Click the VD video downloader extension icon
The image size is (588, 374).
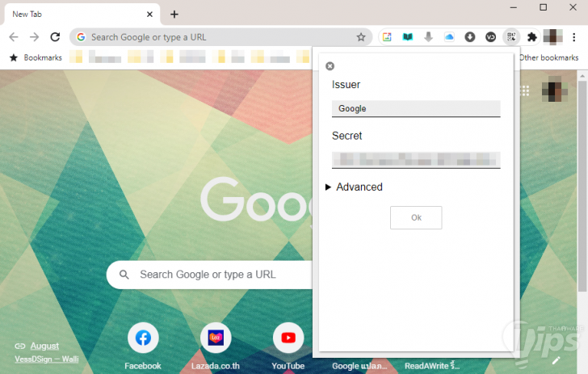click(490, 37)
